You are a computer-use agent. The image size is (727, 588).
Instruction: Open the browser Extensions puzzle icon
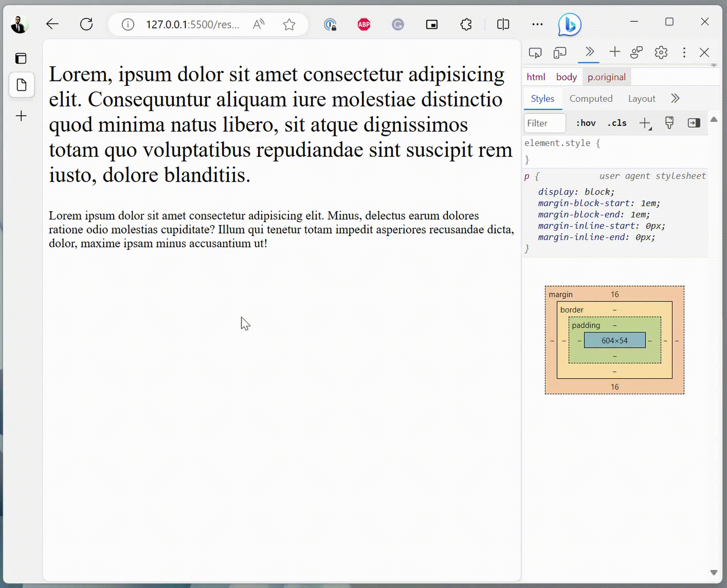pyautogui.click(x=466, y=24)
